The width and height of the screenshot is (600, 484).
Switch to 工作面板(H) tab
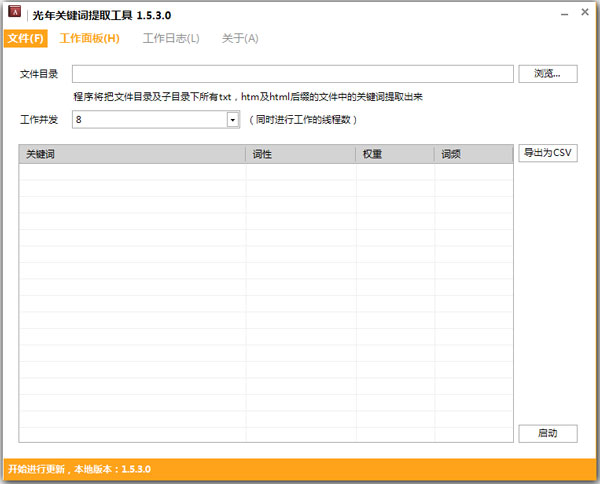click(x=90, y=38)
